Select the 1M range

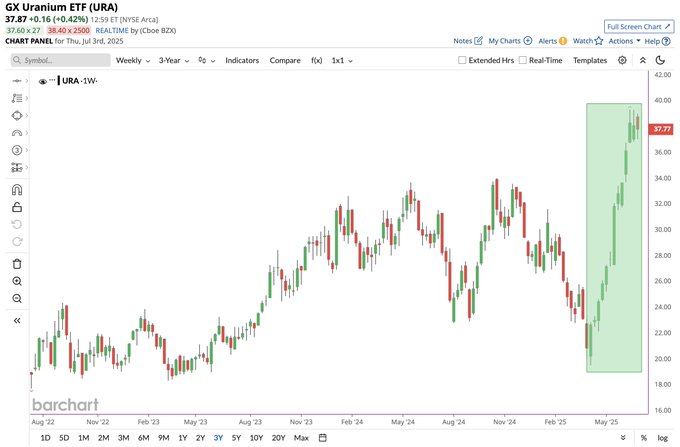coord(84,438)
